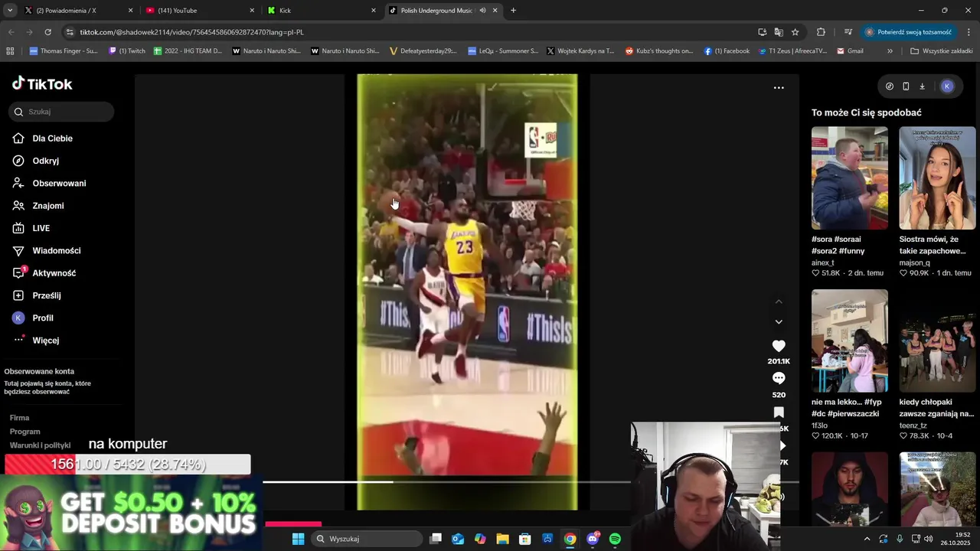
Task: Go to the previous video with the up chevron
Action: click(x=779, y=302)
